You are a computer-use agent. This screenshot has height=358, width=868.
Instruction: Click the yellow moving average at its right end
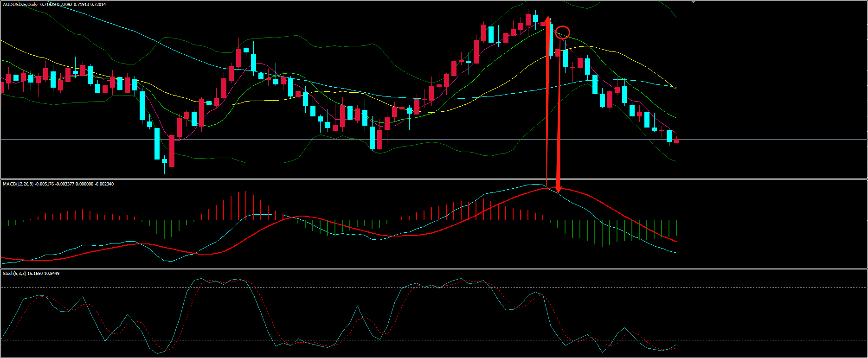[x=674, y=87]
